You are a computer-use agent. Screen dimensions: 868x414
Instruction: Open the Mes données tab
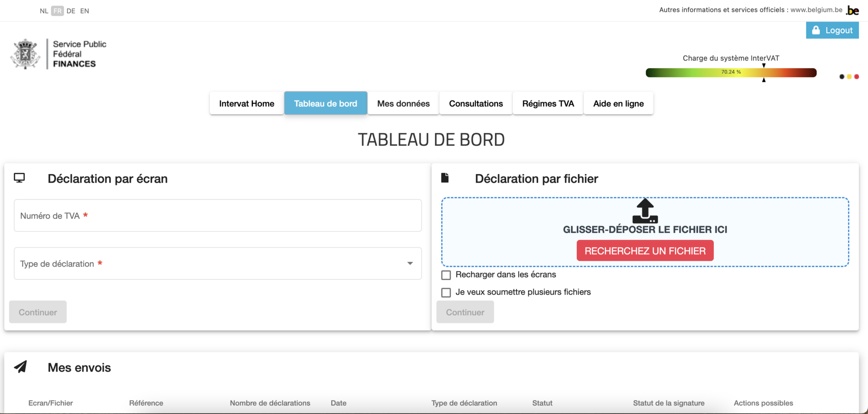pyautogui.click(x=403, y=103)
